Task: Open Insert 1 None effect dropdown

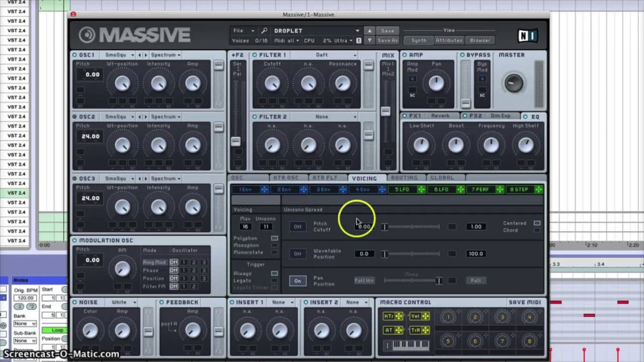Action: click(x=283, y=302)
